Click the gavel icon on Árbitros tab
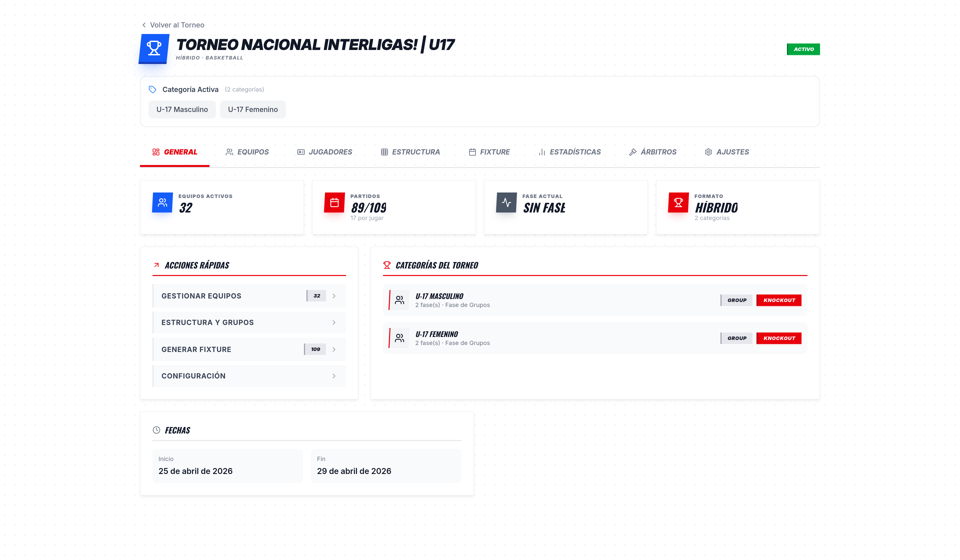 coord(633,152)
